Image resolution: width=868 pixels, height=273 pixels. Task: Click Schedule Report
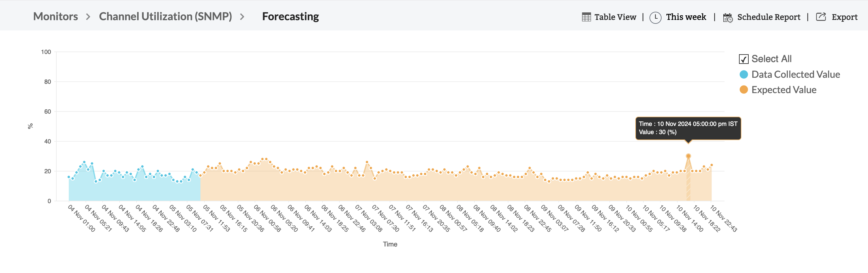pos(769,17)
